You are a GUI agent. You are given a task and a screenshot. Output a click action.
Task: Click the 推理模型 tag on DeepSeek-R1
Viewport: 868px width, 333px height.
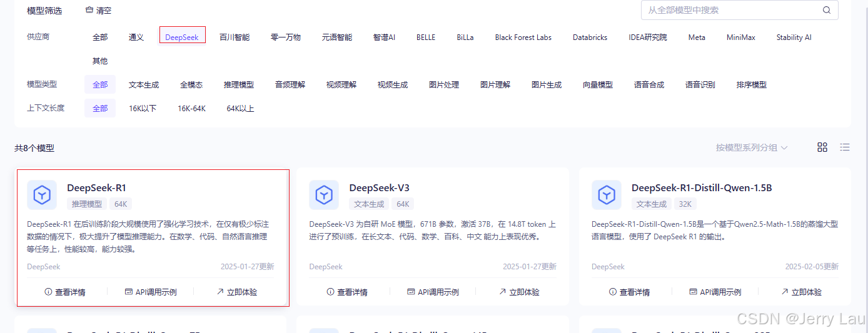[x=87, y=204]
